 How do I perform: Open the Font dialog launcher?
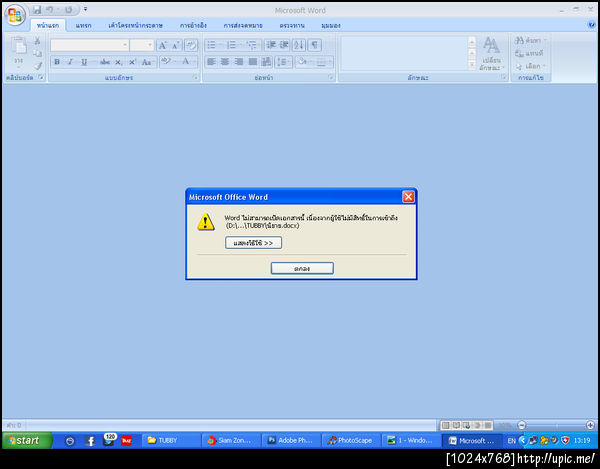pyautogui.click(x=195, y=77)
